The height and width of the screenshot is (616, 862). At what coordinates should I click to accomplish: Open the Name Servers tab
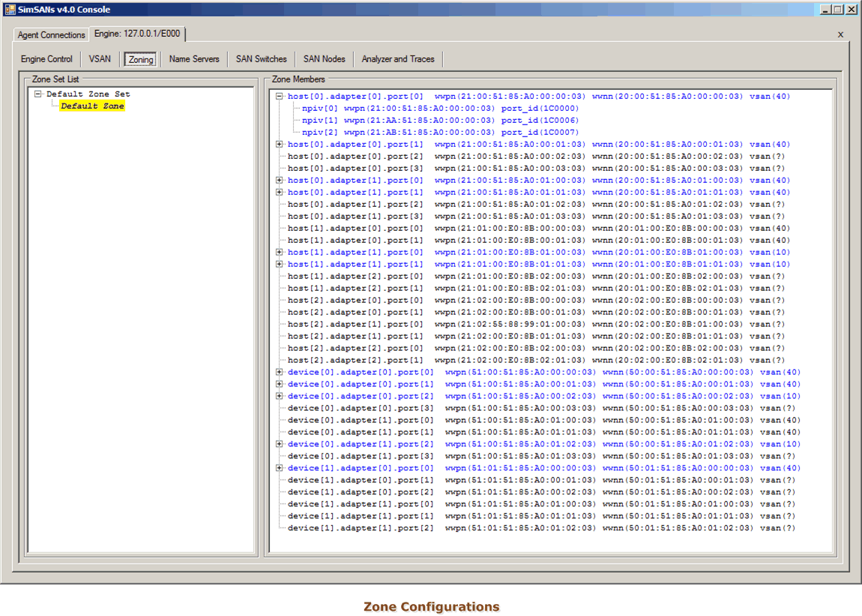click(194, 59)
